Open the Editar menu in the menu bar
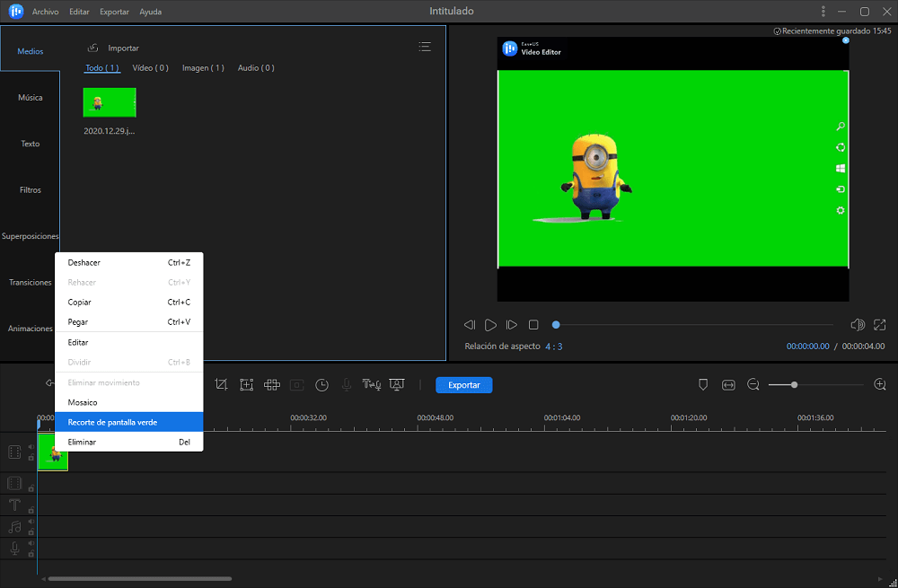Screen dimensions: 898x588 click(x=79, y=12)
